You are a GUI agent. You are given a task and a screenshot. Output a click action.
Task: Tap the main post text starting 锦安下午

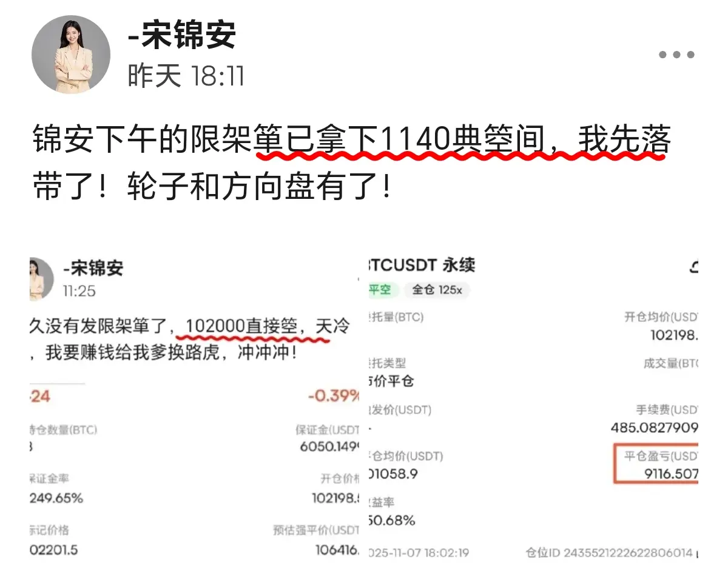click(x=352, y=165)
